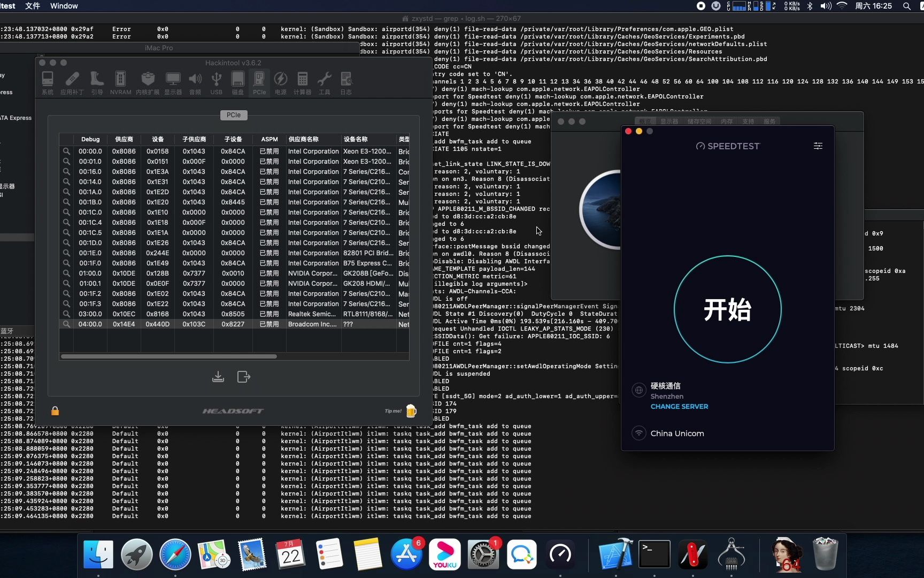
Task: Select the GK208B [GeFo... device name cell
Action: [x=368, y=273]
